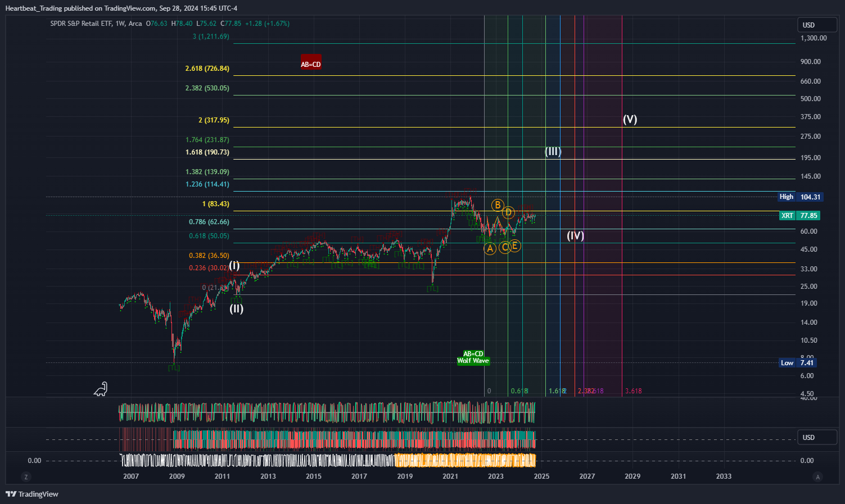Screen dimensions: 845x504
Task: Click the 0.786 (62.66) Fibonacci level label
Action: (x=209, y=222)
